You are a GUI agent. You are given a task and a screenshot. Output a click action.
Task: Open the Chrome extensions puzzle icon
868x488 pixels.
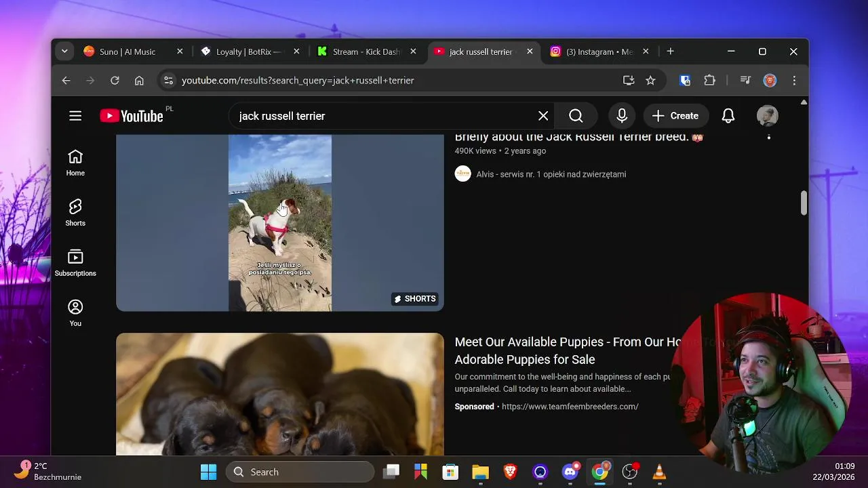point(709,80)
